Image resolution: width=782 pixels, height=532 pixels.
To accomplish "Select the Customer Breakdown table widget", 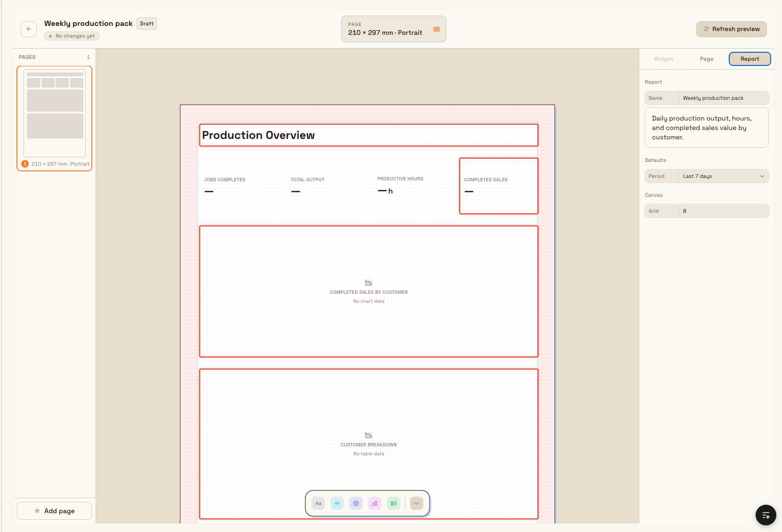I will 369,444.
